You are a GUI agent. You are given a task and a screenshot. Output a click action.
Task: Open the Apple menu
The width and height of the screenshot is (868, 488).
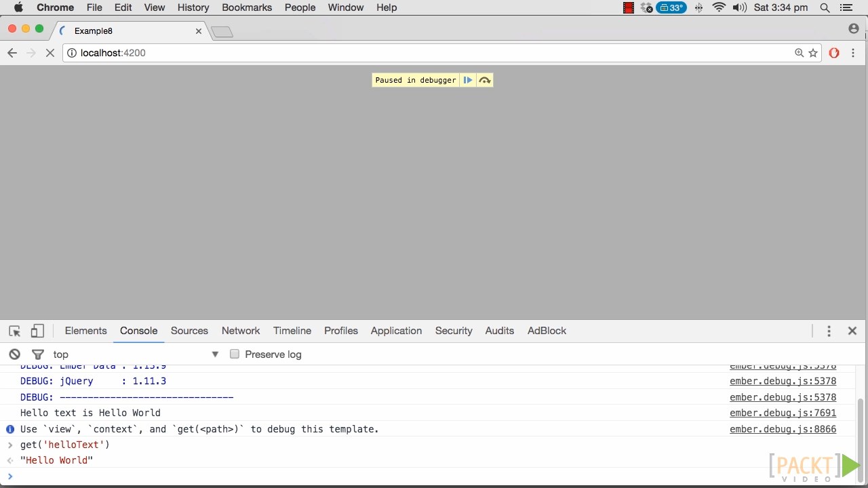point(18,7)
